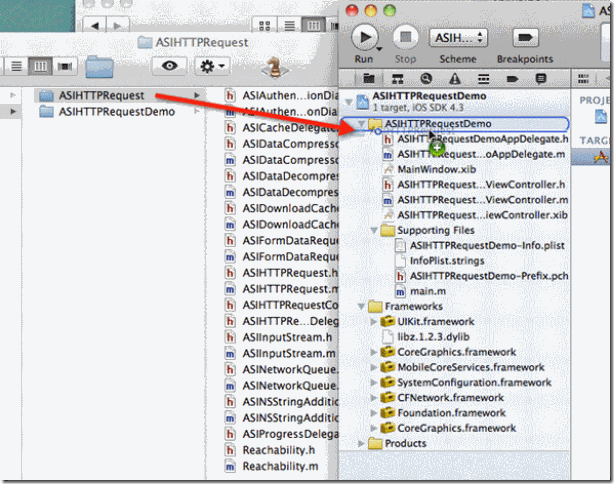The image size is (614, 484).
Task: Click the CFNetwork.framework toolbox icon
Action: click(x=388, y=397)
